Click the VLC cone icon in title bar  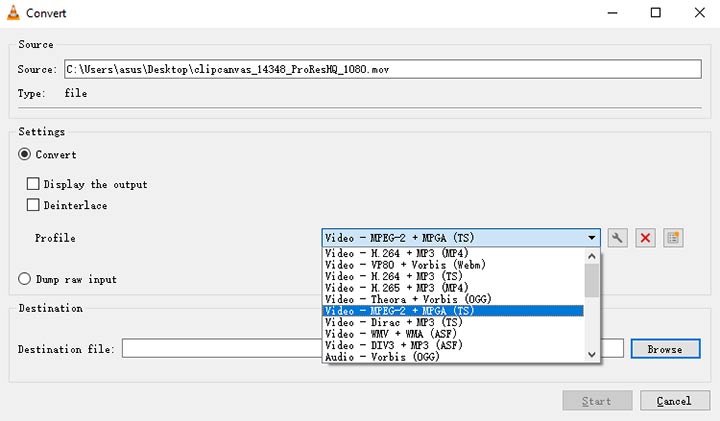[13, 12]
